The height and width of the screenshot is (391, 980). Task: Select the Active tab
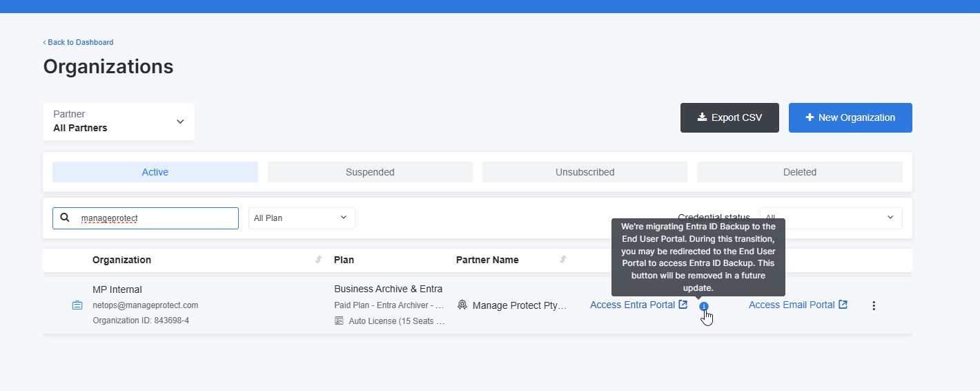(x=155, y=172)
